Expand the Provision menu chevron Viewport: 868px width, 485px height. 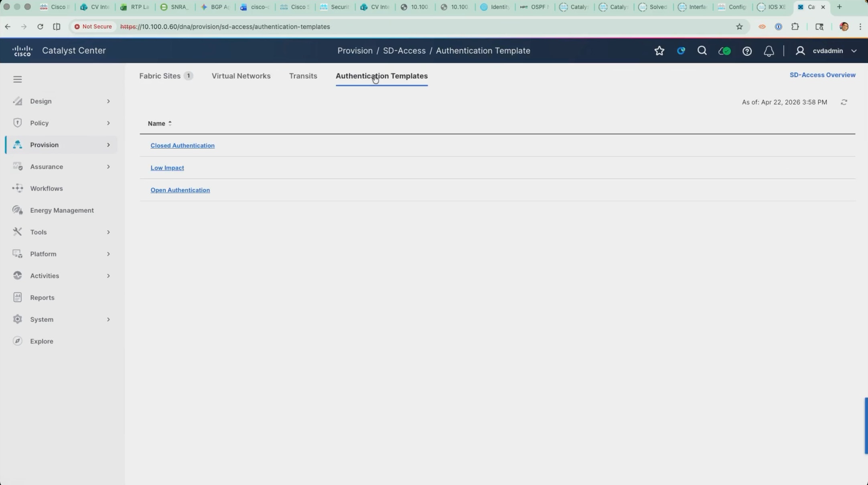[x=108, y=145]
